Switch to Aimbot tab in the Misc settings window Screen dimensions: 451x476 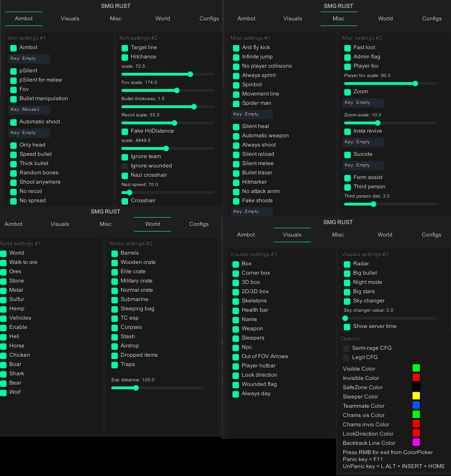point(246,19)
